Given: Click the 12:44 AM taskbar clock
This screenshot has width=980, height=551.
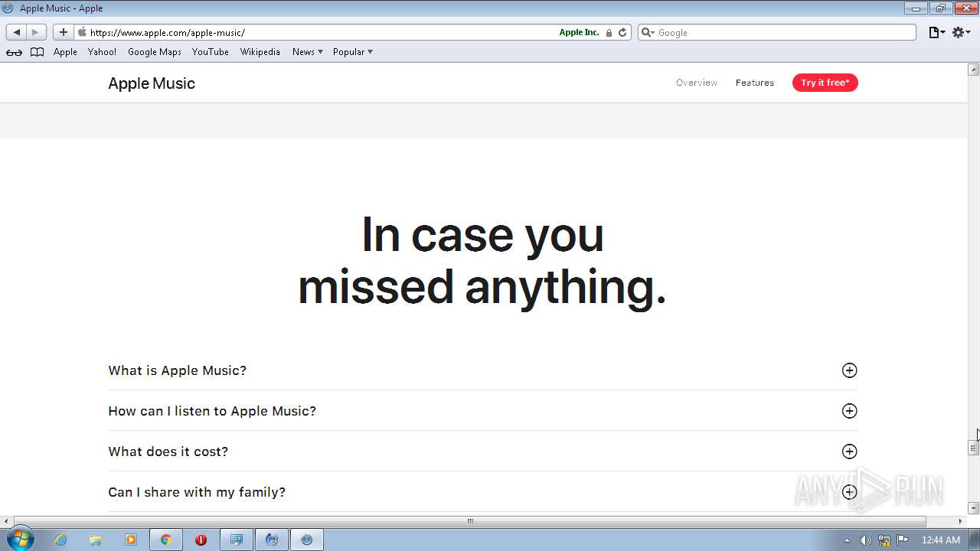Looking at the screenshot, I should [941, 540].
